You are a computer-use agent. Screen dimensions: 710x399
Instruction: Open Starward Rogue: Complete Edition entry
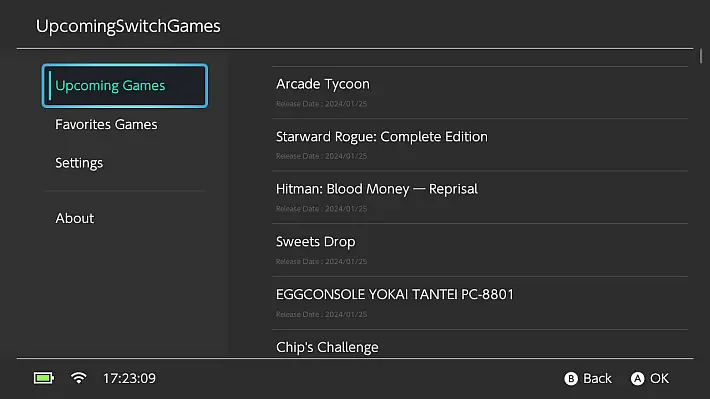coord(480,145)
